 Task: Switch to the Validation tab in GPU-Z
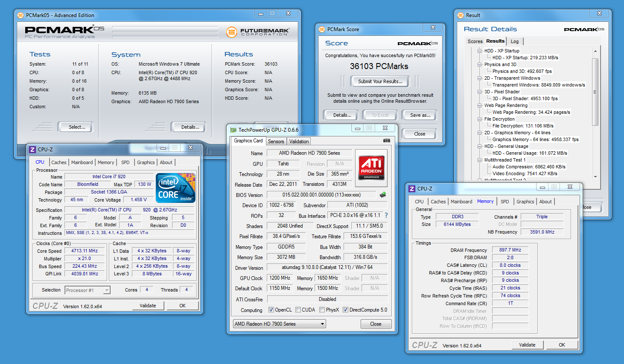click(299, 142)
